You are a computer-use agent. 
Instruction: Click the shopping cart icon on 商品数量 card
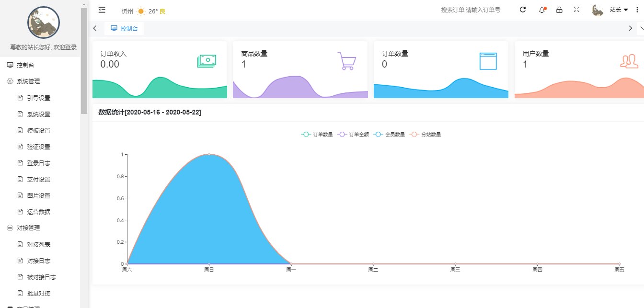pos(346,60)
